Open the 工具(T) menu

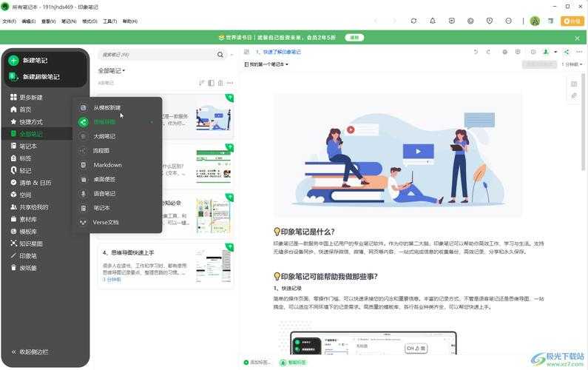click(110, 21)
